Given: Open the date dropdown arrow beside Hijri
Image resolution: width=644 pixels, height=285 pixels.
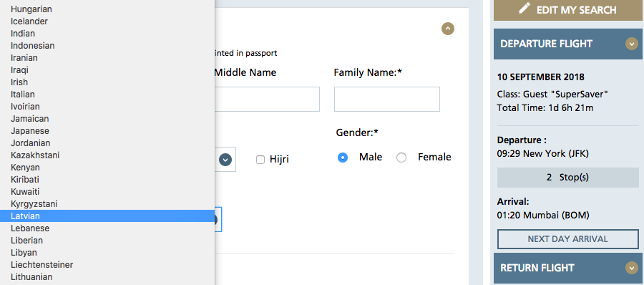Looking at the screenshot, I should pyautogui.click(x=225, y=160).
